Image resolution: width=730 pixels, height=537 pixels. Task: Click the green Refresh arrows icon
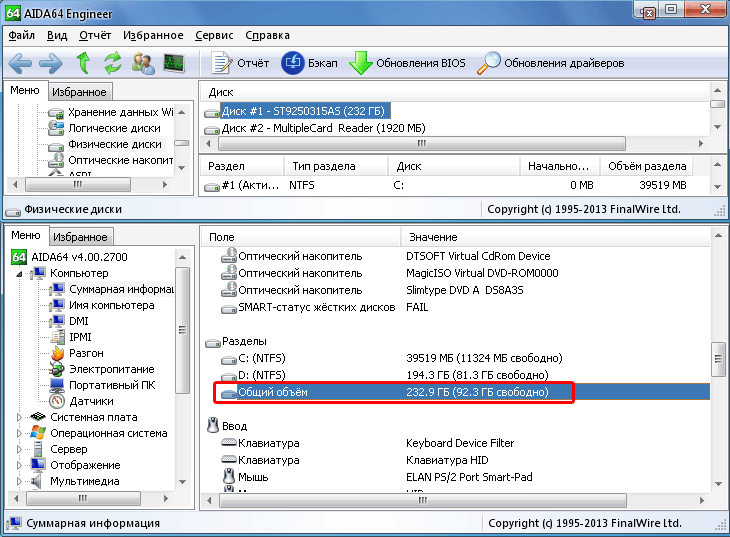(113, 63)
